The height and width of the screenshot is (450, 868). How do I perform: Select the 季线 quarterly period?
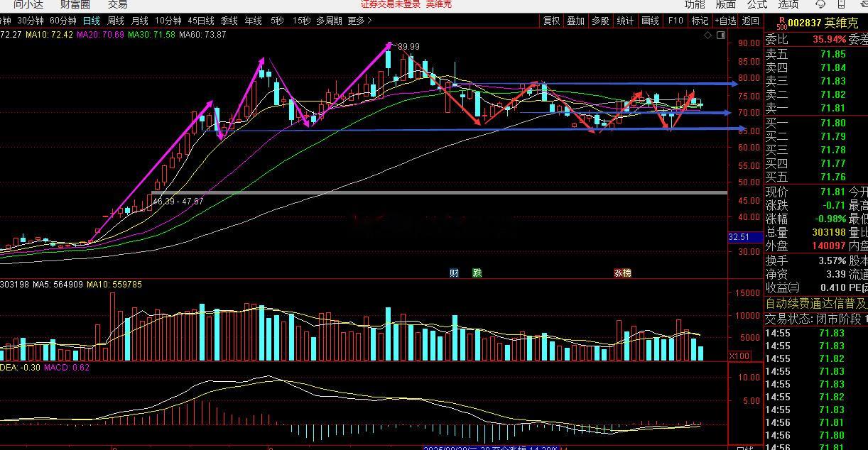click(x=229, y=21)
